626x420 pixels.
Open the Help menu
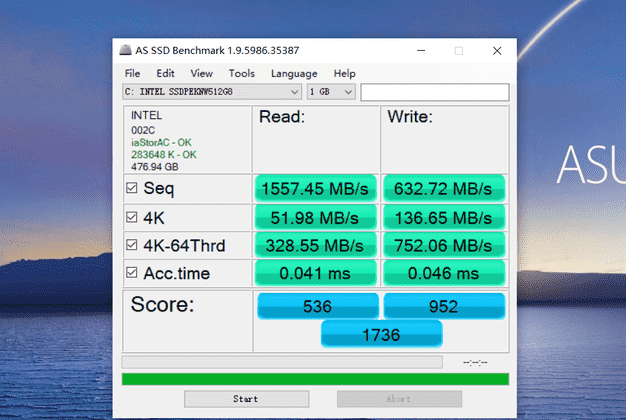345,73
